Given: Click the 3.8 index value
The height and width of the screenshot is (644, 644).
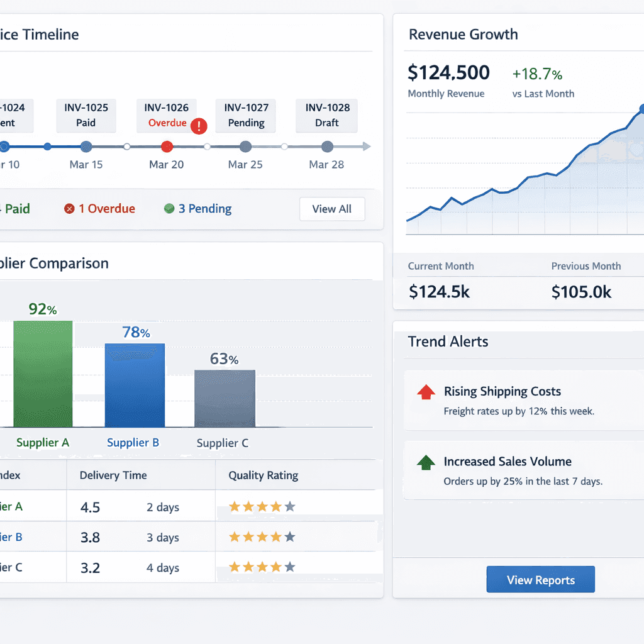Looking at the screenshot, I should coord(91,538).
